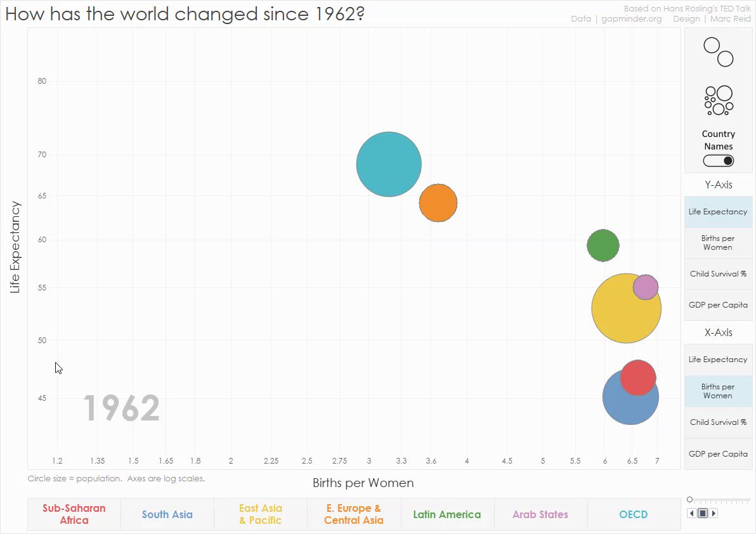This screenshot has height=534, width=756.
Task: Click the Births per Women axis title
Action: click(x=363, y=483)
